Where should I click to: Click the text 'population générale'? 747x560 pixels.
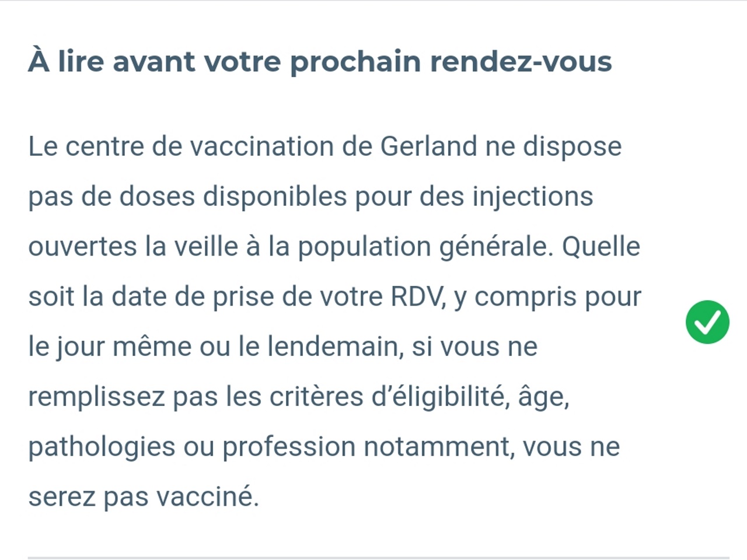click(425, 247)
